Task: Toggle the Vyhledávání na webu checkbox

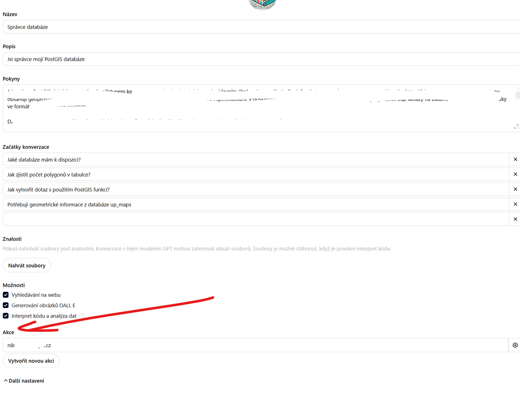Action: [x=6, y=295]
